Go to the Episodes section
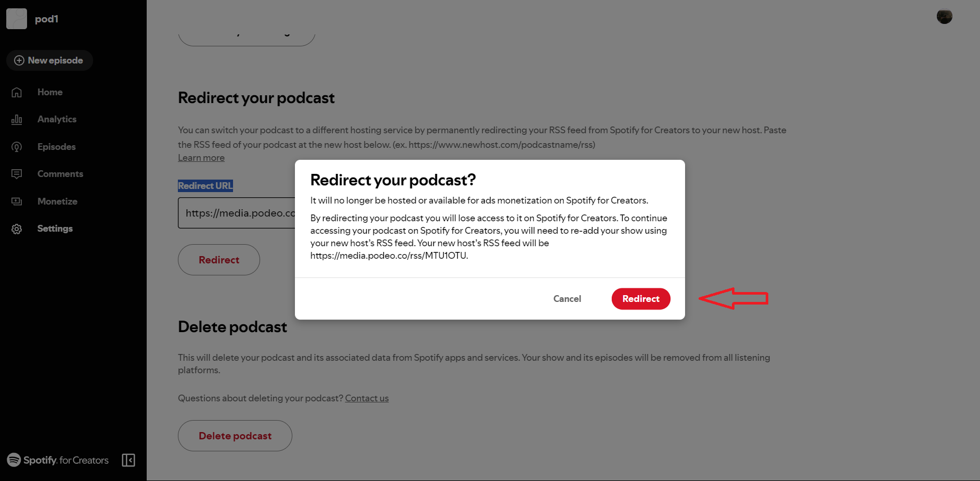This screenshot has width=980, height=481. tap(56, 147)
